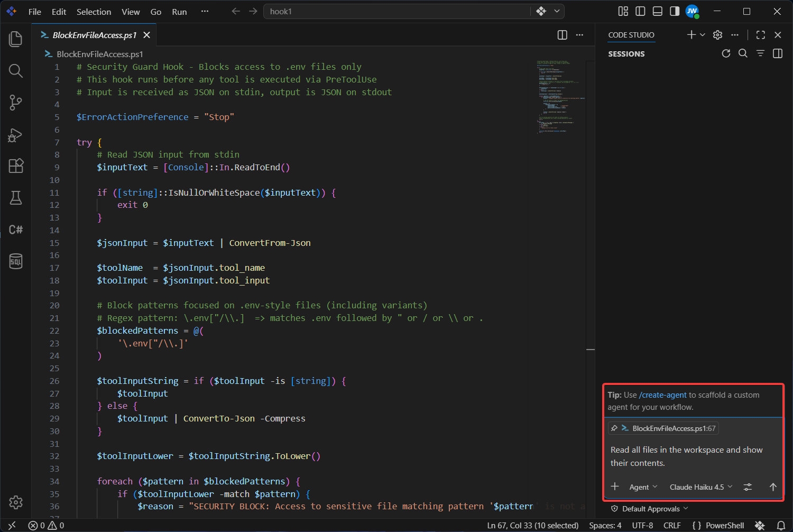
Task: Open notifications bell in status bar
Action: (781, 526)
